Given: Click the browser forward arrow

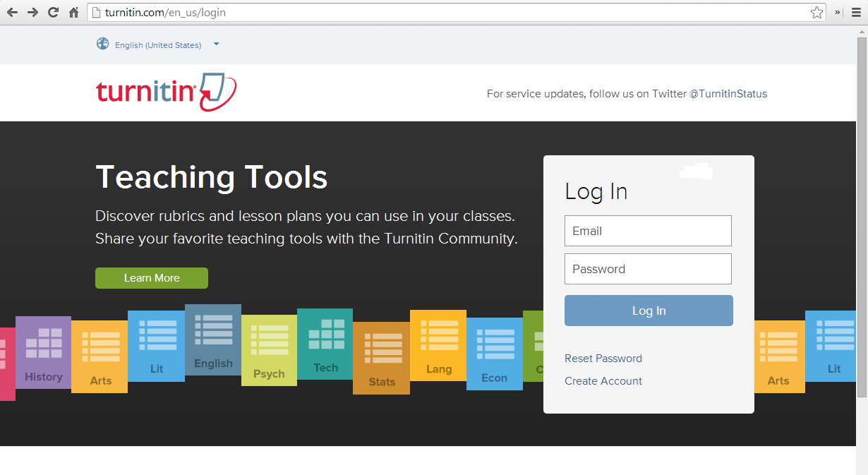Looking at the screenshot, I should (32, 12).
